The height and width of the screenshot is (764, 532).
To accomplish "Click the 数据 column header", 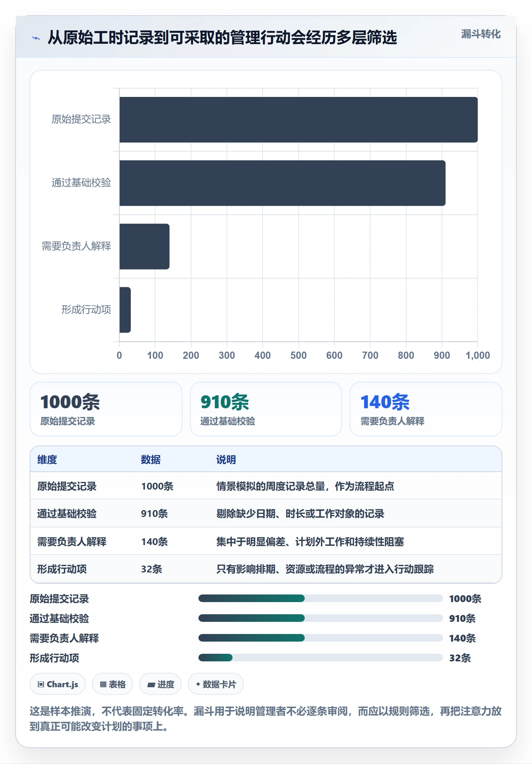I will [x=150, y=460].
